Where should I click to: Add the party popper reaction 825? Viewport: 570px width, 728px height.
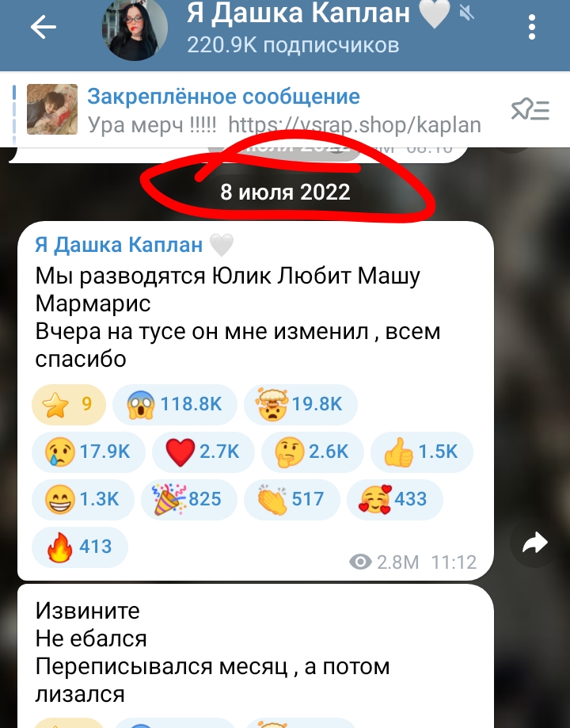tap(189, 500)
